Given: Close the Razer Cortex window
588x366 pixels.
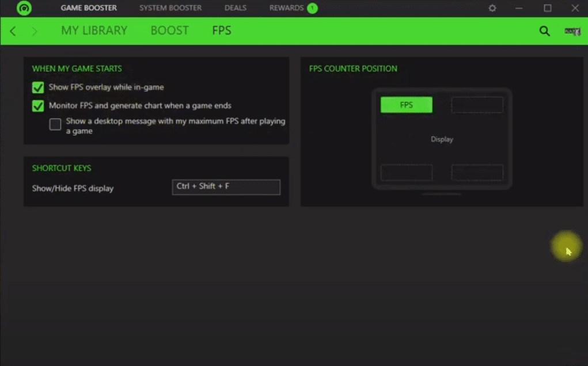Looking at the screenshot, I should click(x=575, y=8).
